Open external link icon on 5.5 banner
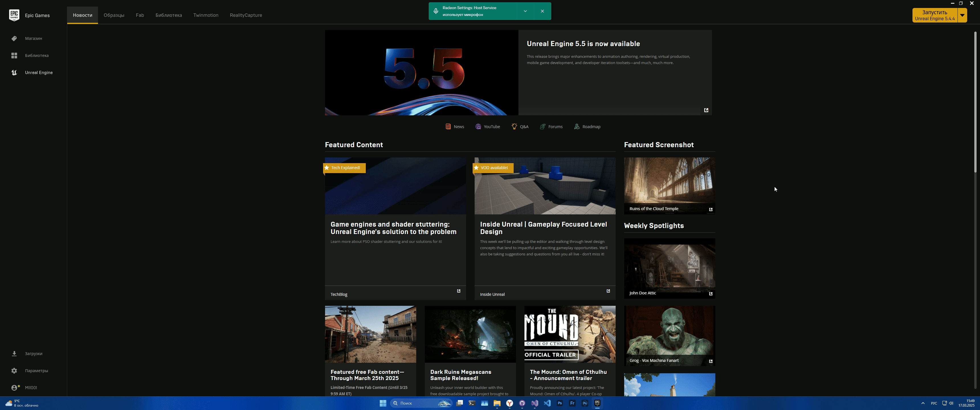This screenshot has height=410, width=980. tap(706, 110)
